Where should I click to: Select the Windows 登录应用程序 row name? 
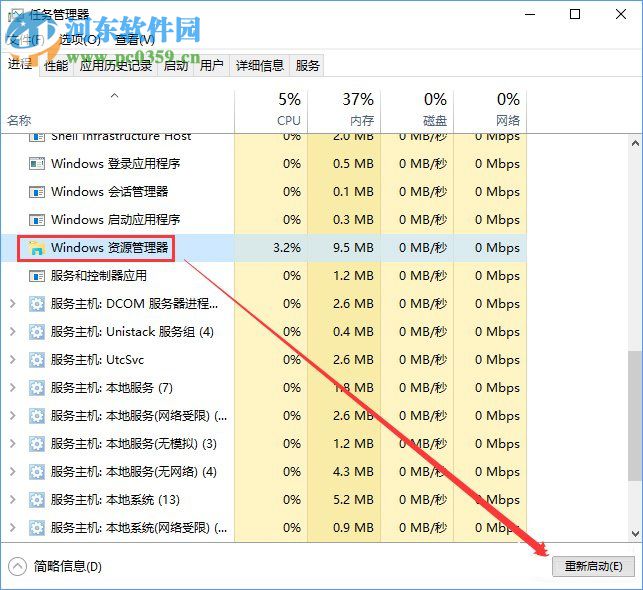[x=116, y=164]
